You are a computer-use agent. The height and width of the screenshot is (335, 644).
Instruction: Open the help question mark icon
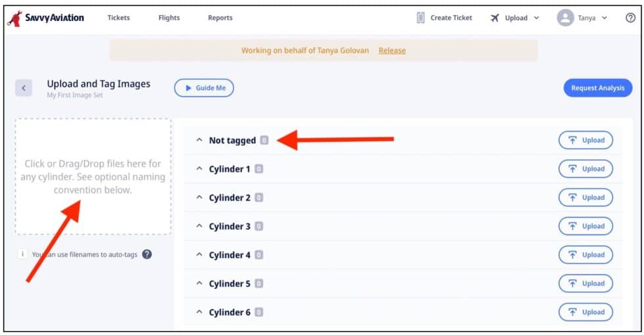pos(630,18)
